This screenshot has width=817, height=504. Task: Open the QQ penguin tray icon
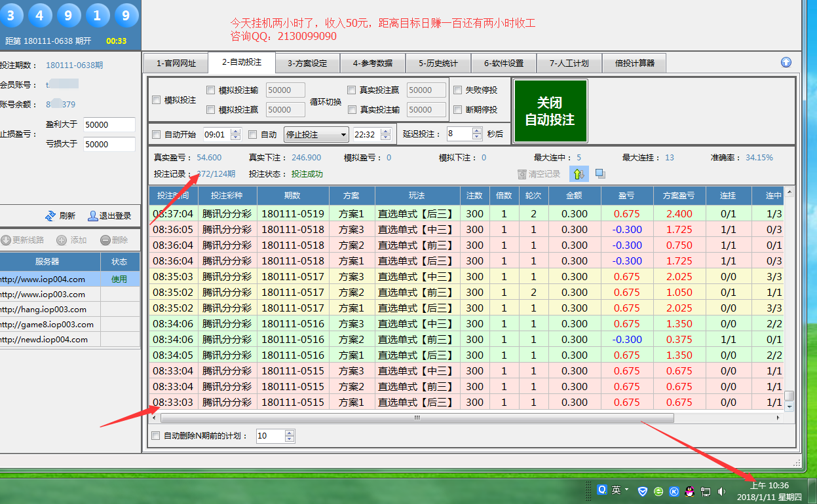(x=689, y=491)
